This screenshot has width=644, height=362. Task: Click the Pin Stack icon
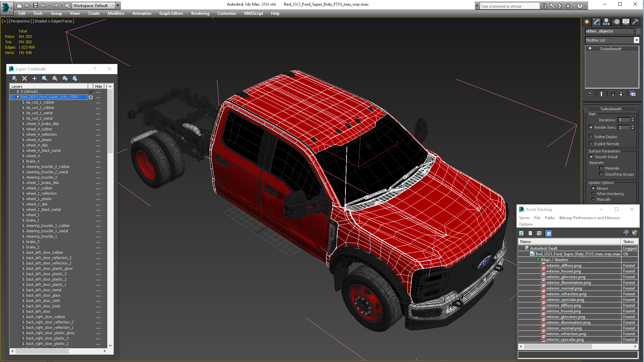pos(590,94)
